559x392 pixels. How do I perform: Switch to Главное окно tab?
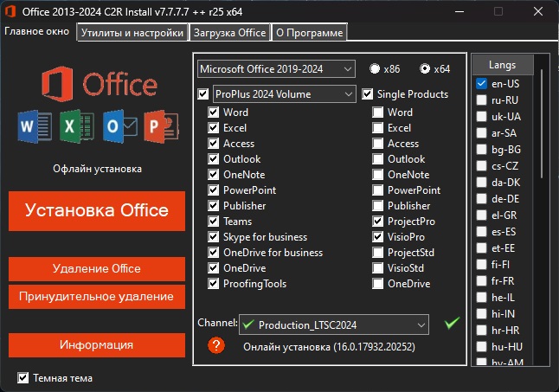point(37,32)
